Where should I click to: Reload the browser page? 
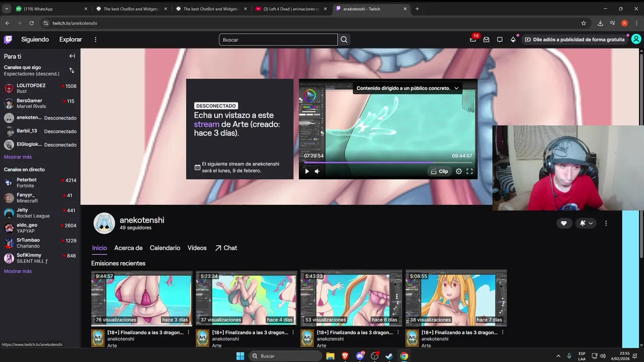click(32, 23)
